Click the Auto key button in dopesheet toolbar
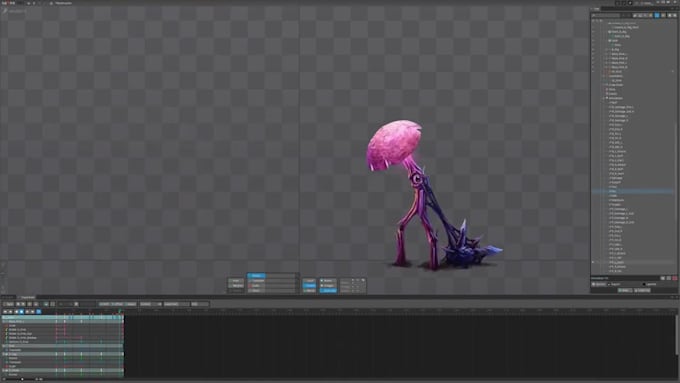680x383 pixels. click(8, 304)
